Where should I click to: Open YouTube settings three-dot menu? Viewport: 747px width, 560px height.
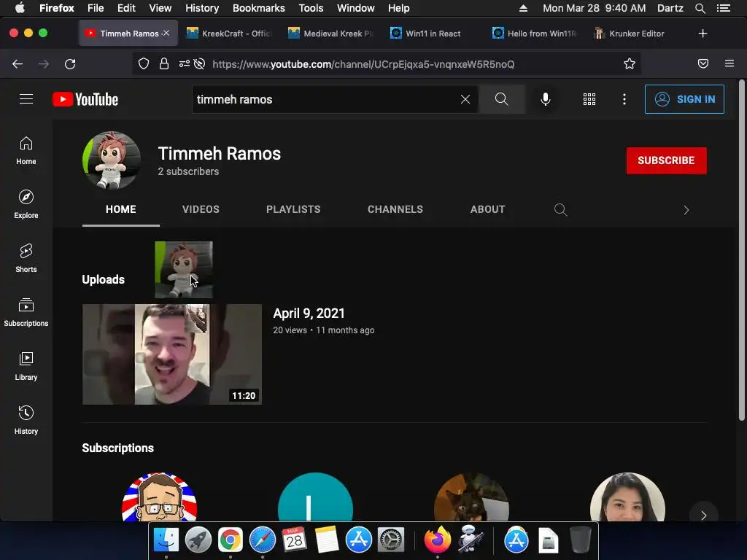click(x=624, y=99)
